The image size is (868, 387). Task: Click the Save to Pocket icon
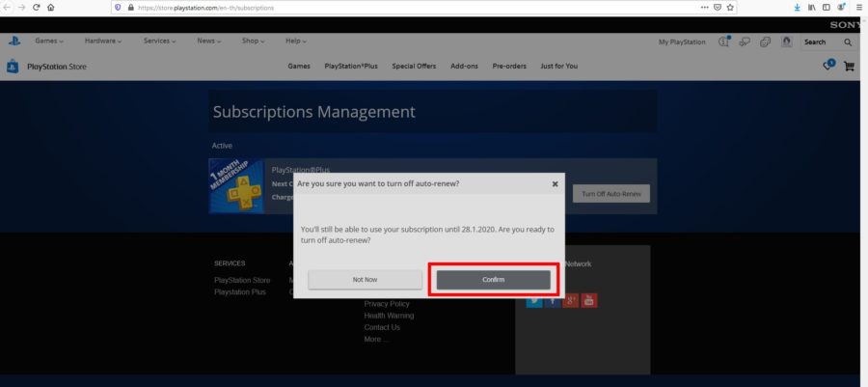point(718,8)
